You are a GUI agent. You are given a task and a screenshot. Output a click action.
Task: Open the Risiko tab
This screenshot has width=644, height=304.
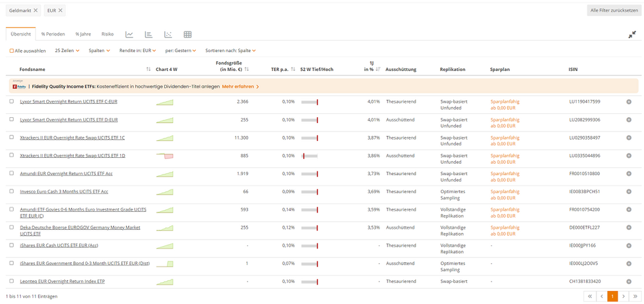click(x=108, y=34)
